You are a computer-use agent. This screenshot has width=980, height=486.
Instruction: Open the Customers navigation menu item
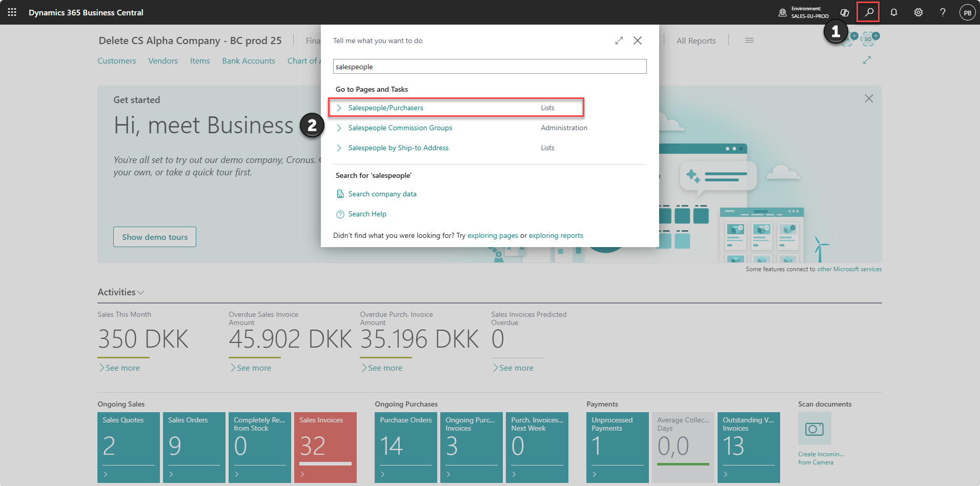[x=117, y=60]
